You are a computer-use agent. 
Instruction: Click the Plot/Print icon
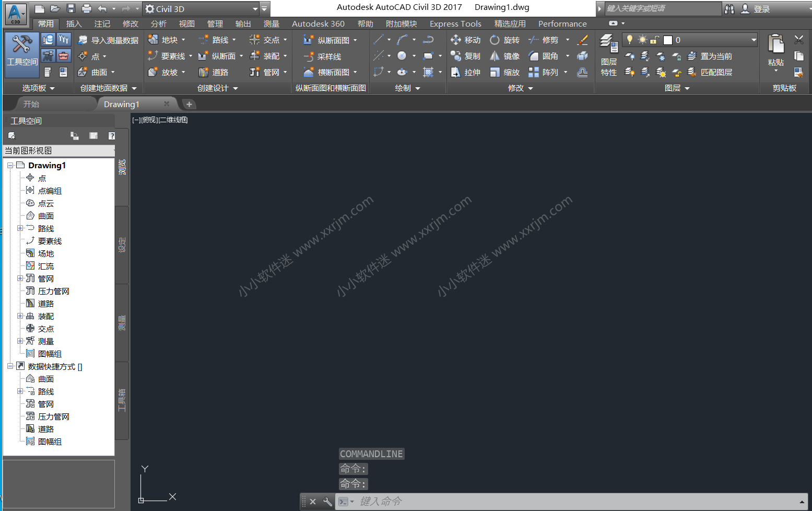click(87, 8)
